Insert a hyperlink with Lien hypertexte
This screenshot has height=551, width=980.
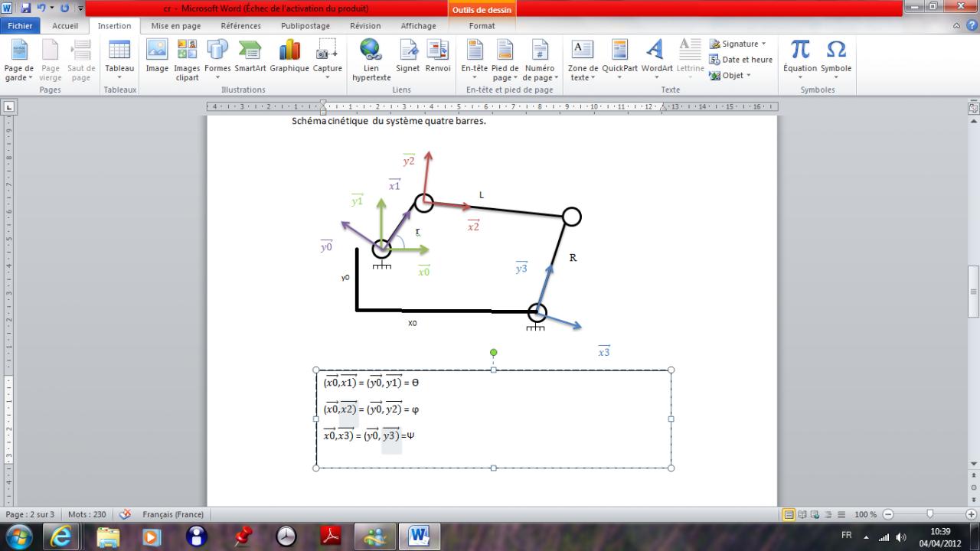pos(371,60)
